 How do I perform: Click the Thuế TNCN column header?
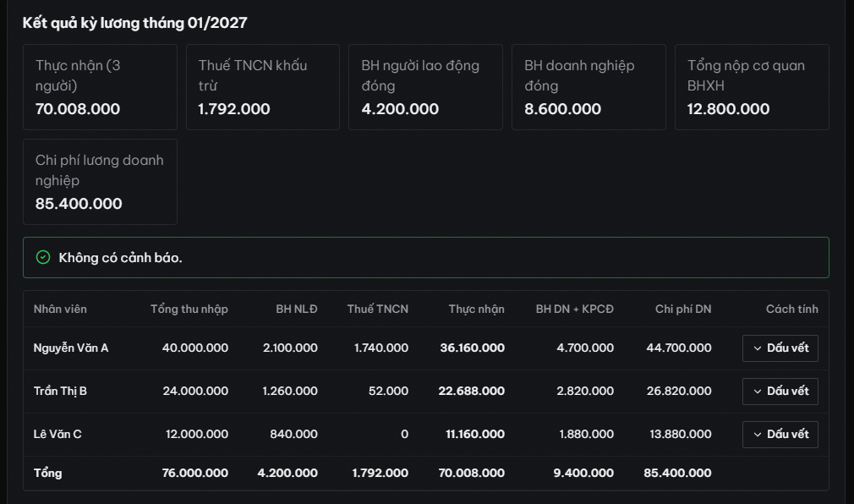[x=377, y=309]
